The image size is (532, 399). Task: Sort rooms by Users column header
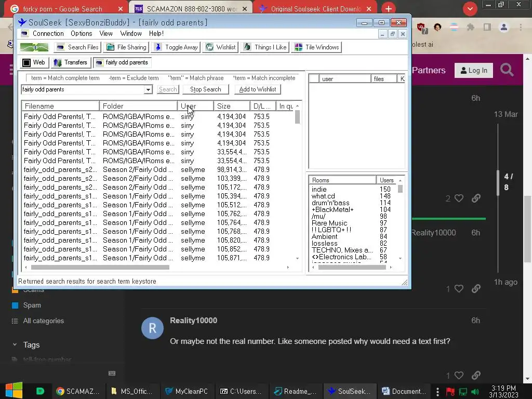(387, 180)
